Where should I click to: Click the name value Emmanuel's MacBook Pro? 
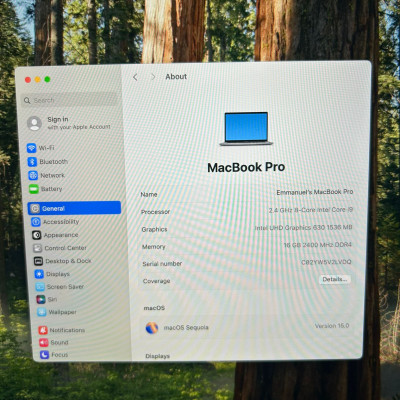315,192
